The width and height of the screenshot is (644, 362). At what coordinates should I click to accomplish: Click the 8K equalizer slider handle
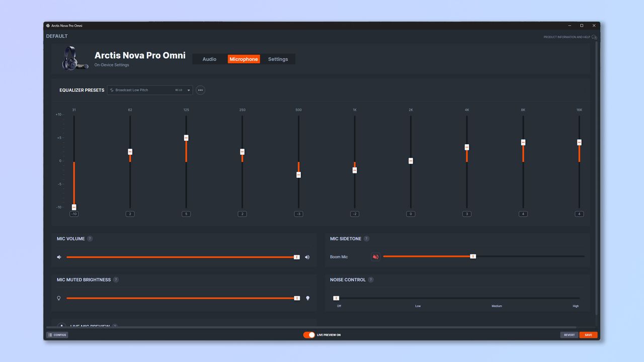click(523, 142)
